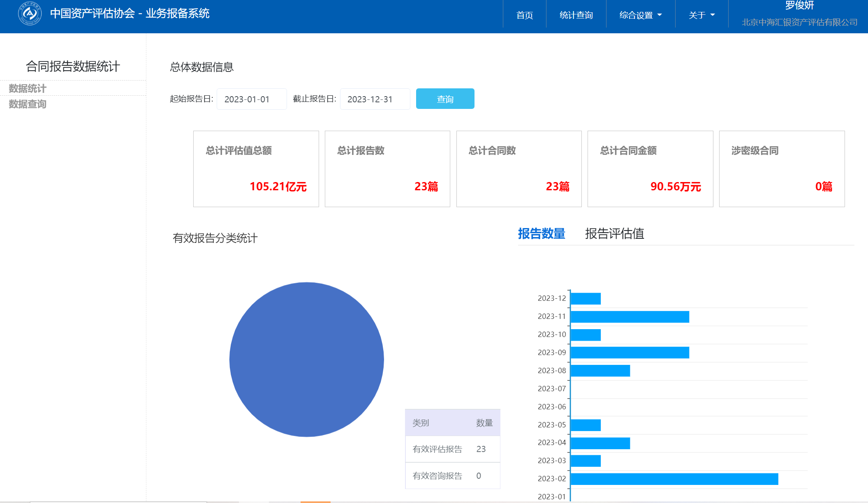Click the 涉密级合同 summary card
The image size is (868, 503).
click(x=782, y=169)
